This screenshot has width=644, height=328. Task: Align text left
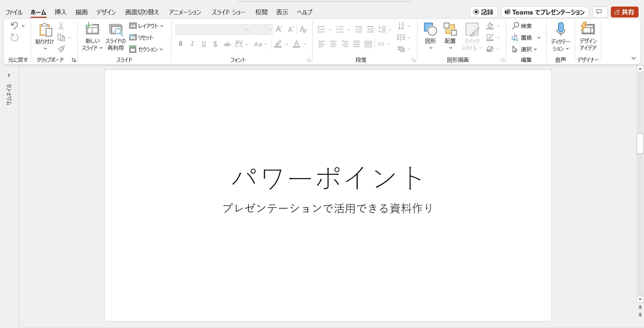321,44
